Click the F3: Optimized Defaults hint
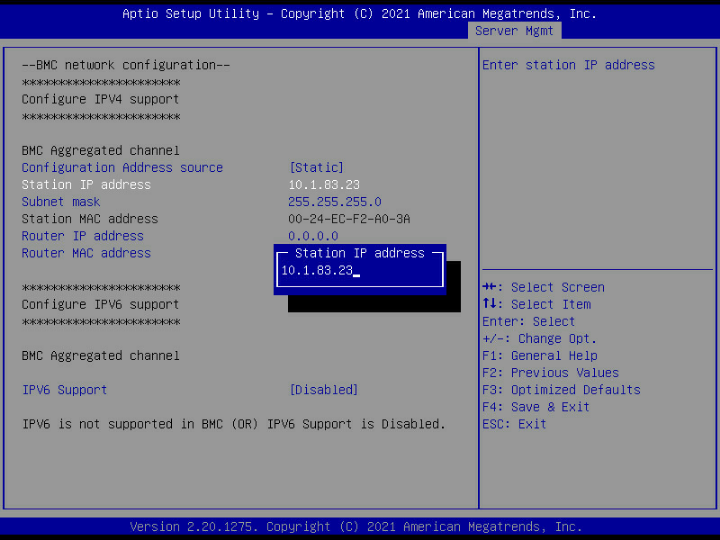The width and height of the screenshot is (720, 540). (x=561, y=390)
